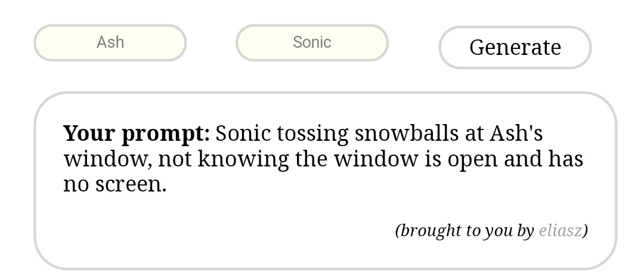
Task: Focus the Sonic name input field
Action: tap(312, 42)
